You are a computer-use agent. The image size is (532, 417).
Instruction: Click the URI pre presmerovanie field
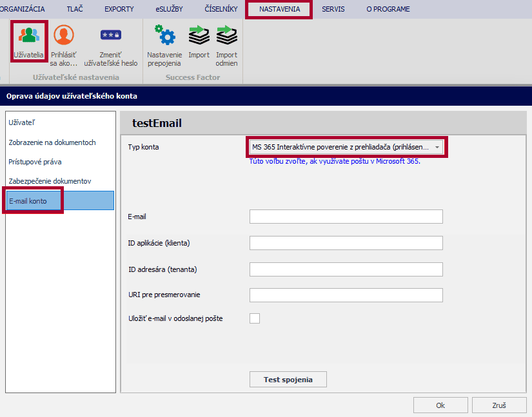pyautogui.click(x=346, y=295)
